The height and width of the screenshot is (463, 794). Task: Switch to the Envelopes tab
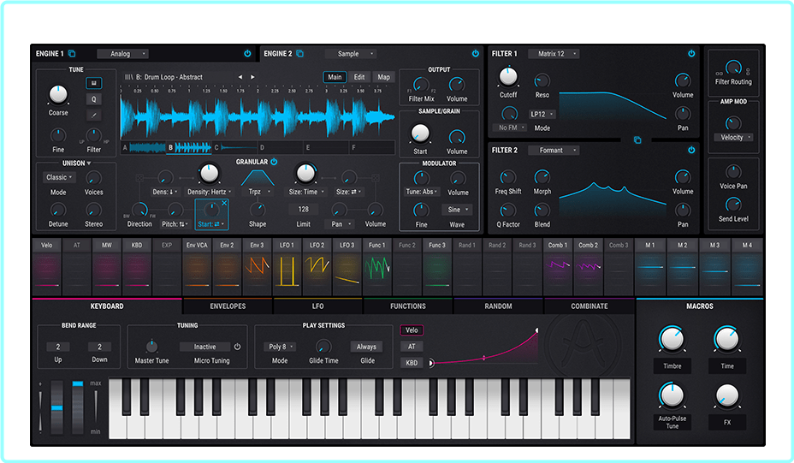pos(227,306)
